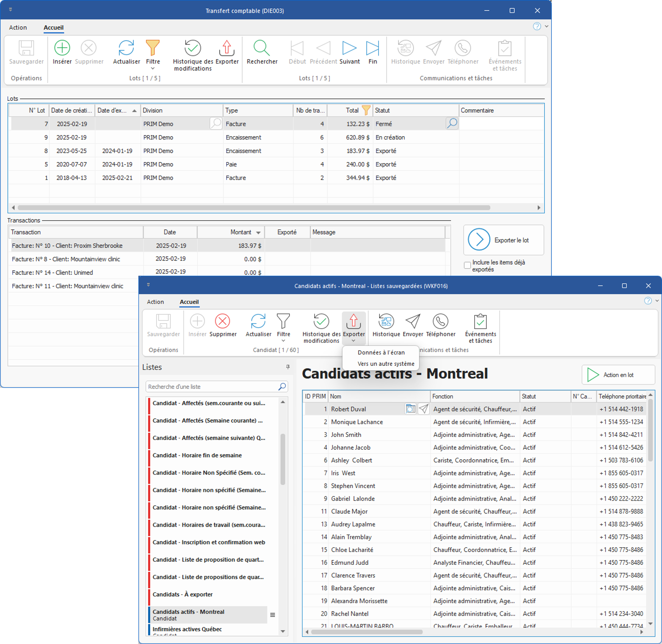662x644 pixels.
Task: Click Exporter le lot button
Action: (x=503, y=240)
